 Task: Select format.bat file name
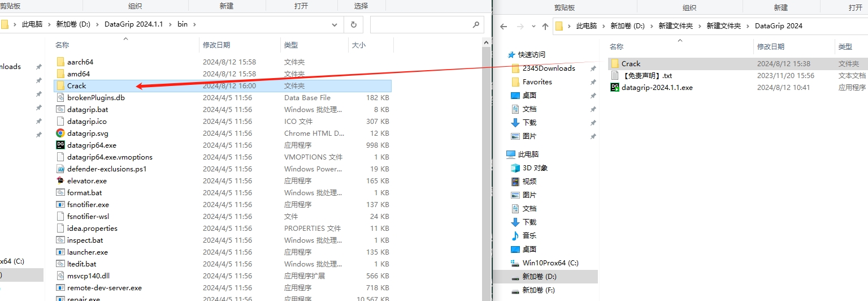click(x=84, y=192)
